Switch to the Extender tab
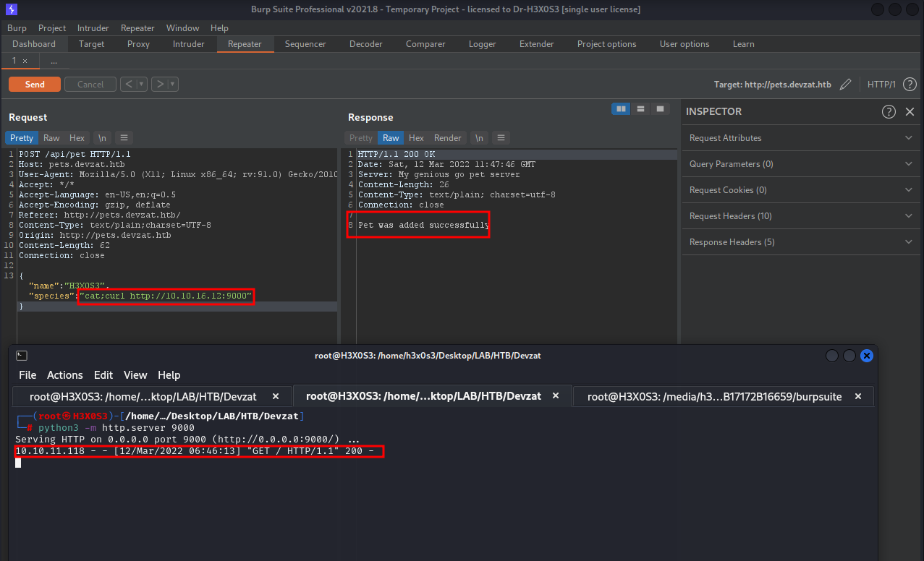924x561 pixels. click(537, 44)
